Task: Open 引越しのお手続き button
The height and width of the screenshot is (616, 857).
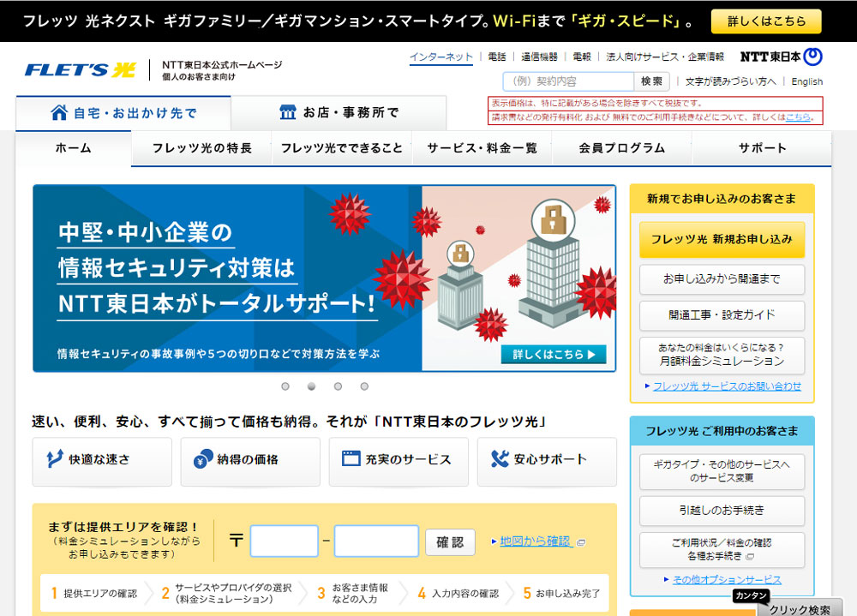Action: point(722,511)
